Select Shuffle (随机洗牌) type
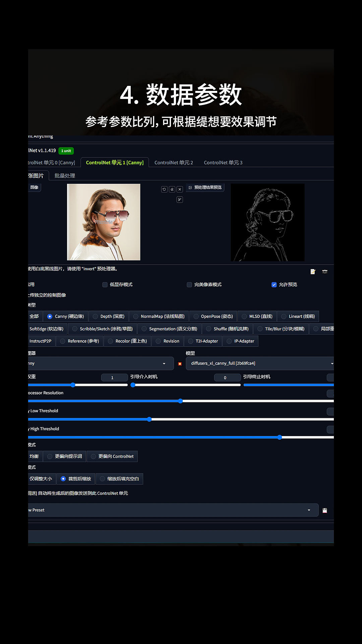The width and height of the screenshot is (362, 644). pyautogui.click(x=227, y=329)
